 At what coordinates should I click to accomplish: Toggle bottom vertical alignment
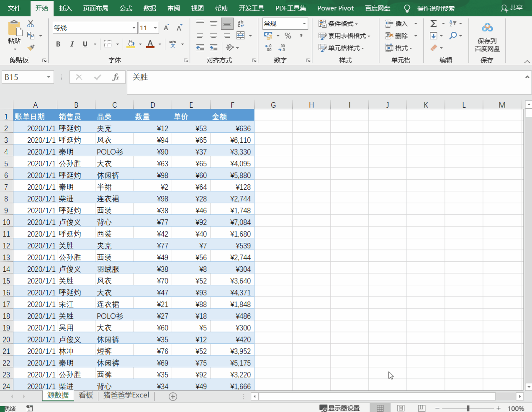227,24
